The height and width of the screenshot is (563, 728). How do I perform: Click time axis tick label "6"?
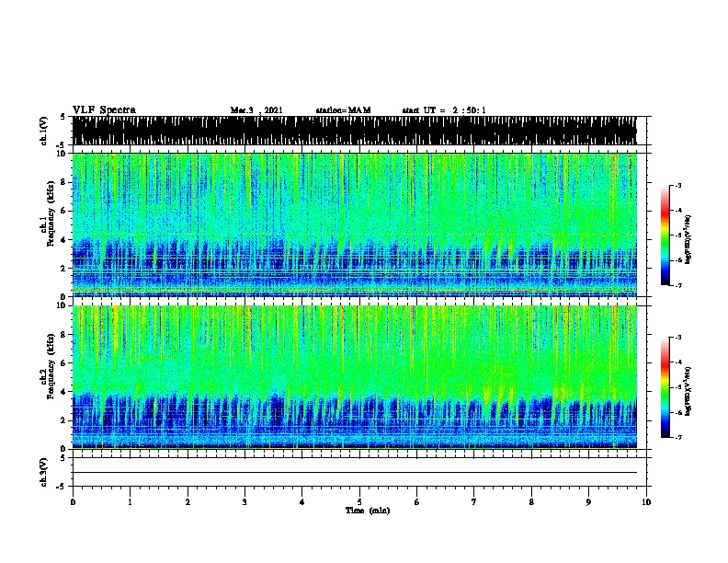417,502
